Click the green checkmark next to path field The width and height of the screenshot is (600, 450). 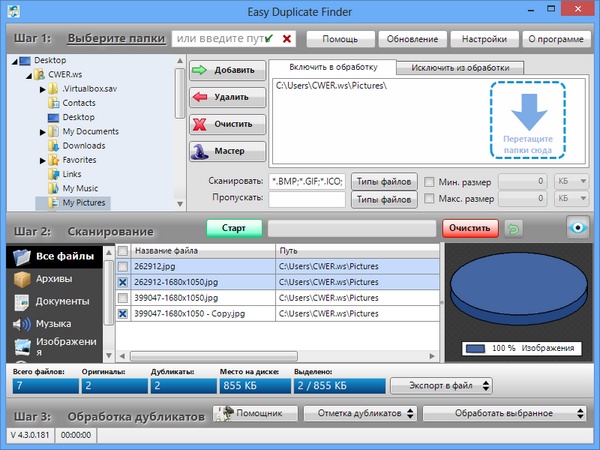coord(268,39)
